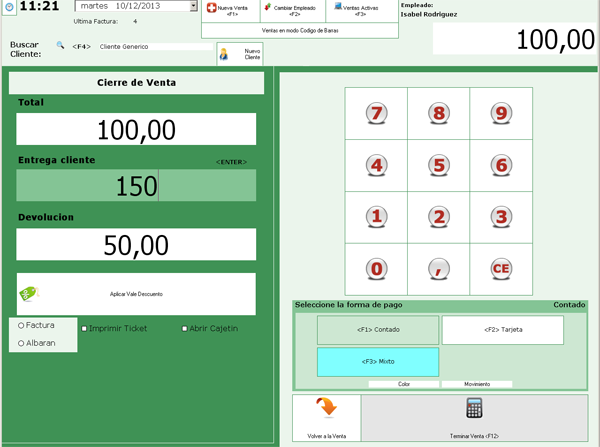Viewport: 600px width, 447px height.
Task: Click the search magnifier next to Buscar Cliente
Action: [60, 46]
